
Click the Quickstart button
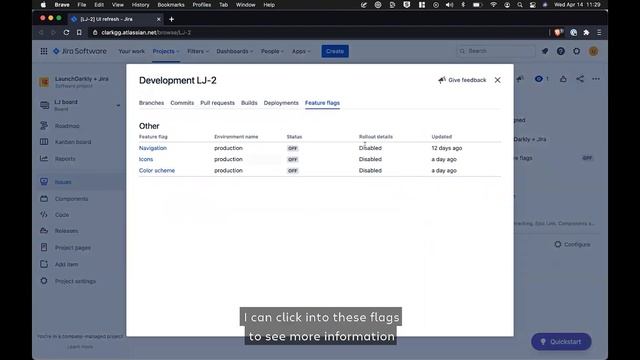tap(561, 342)
